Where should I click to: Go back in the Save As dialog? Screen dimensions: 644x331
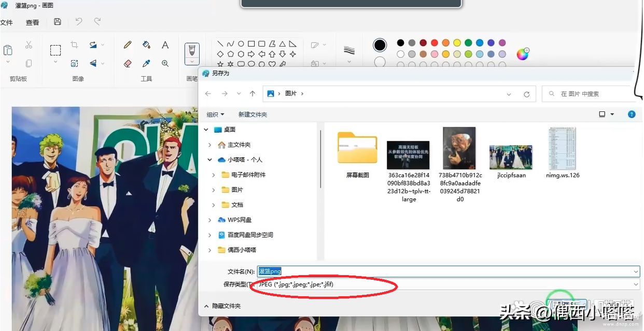point(208,94)
